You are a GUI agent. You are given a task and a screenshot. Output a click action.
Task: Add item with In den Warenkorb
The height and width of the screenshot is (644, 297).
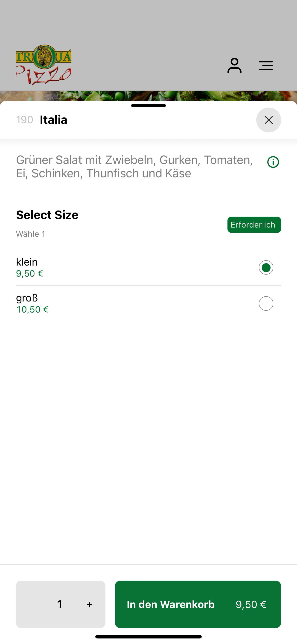[198, 604]
